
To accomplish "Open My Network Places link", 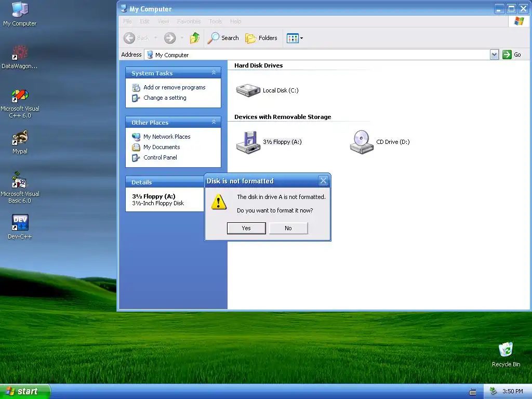I will [x=167, y=137].
